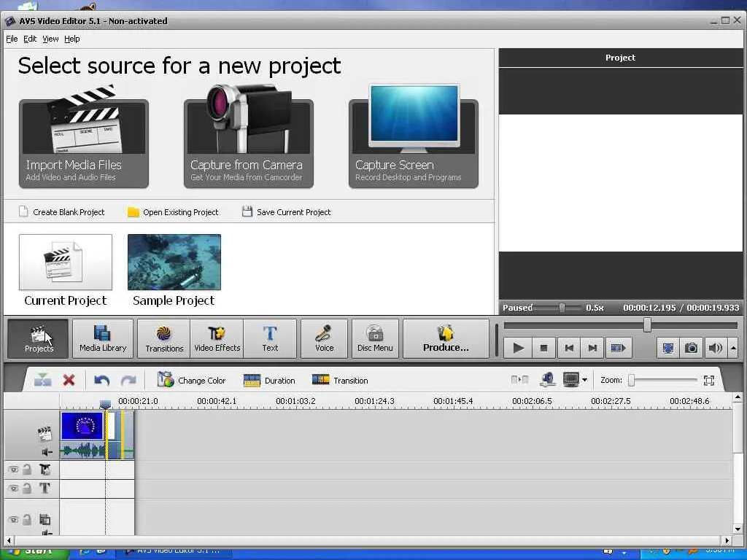
Task: Click Open Existing Project link
Action: [x=173, y=212]
